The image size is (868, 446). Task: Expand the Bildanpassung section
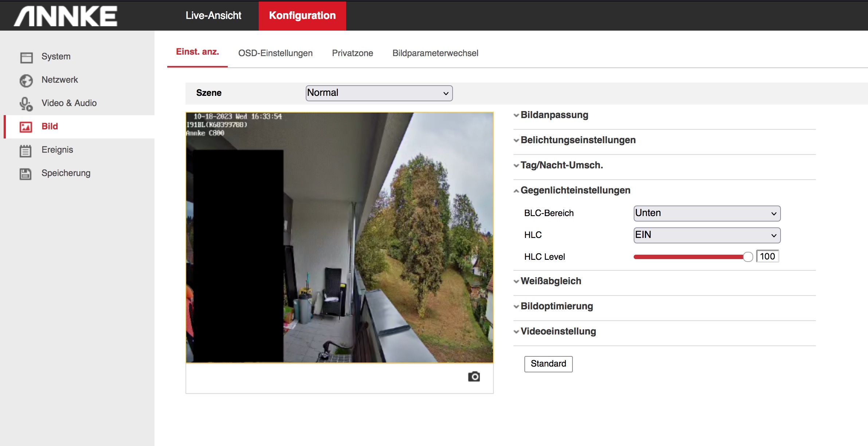click(x=554, y=115)
